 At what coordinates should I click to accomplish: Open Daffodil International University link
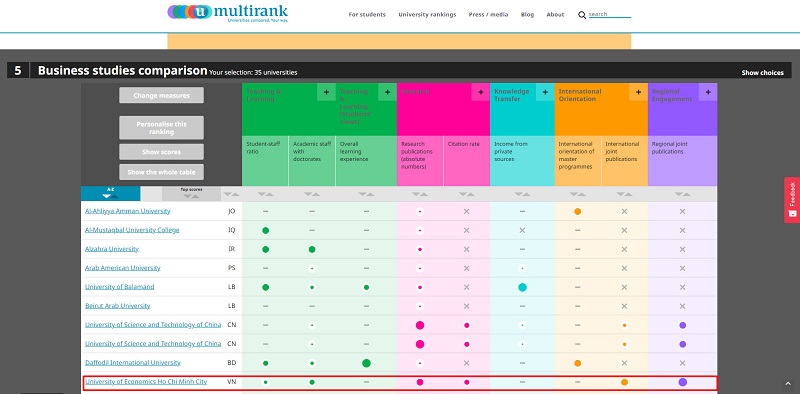[x=133, y=363]
